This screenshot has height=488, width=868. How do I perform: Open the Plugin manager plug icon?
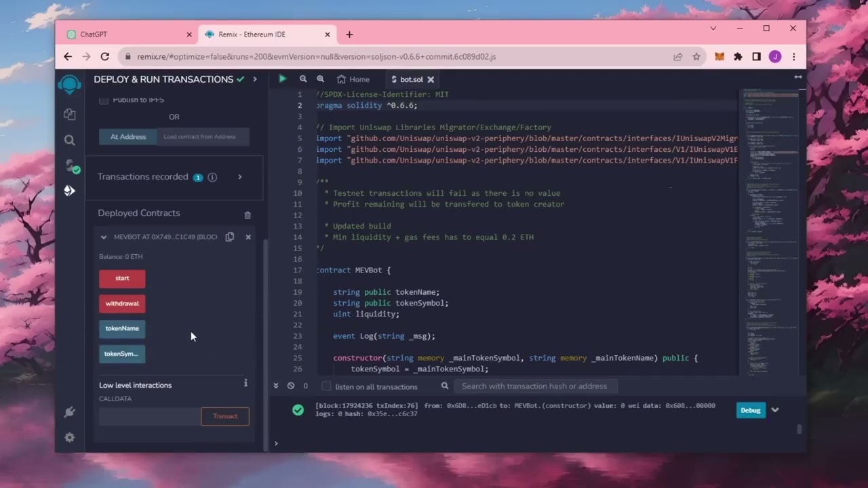tap(69, 412)
